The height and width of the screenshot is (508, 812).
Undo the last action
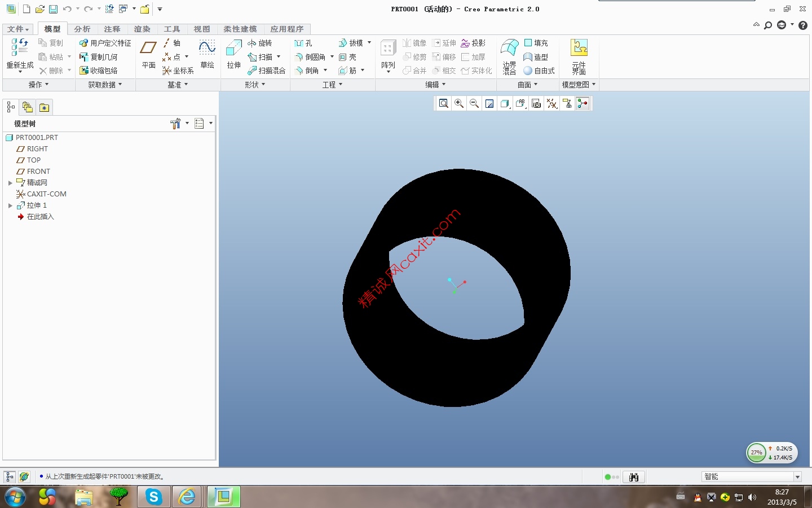click(x=67, y=9)
